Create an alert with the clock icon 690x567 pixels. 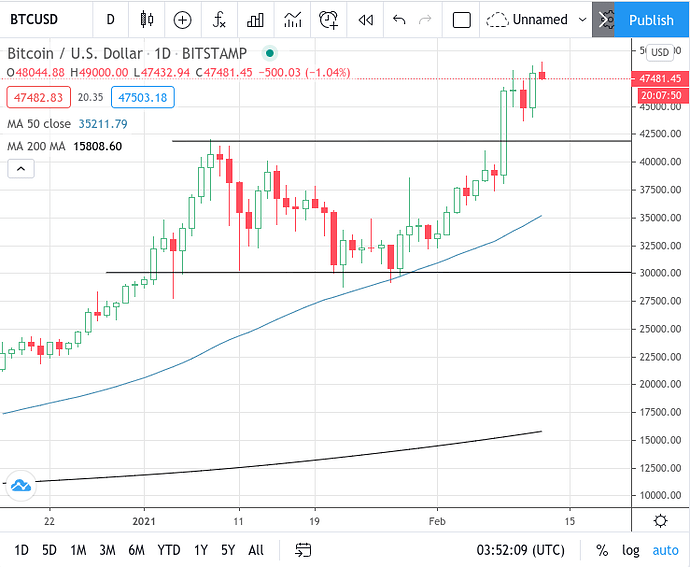point(328,20)
